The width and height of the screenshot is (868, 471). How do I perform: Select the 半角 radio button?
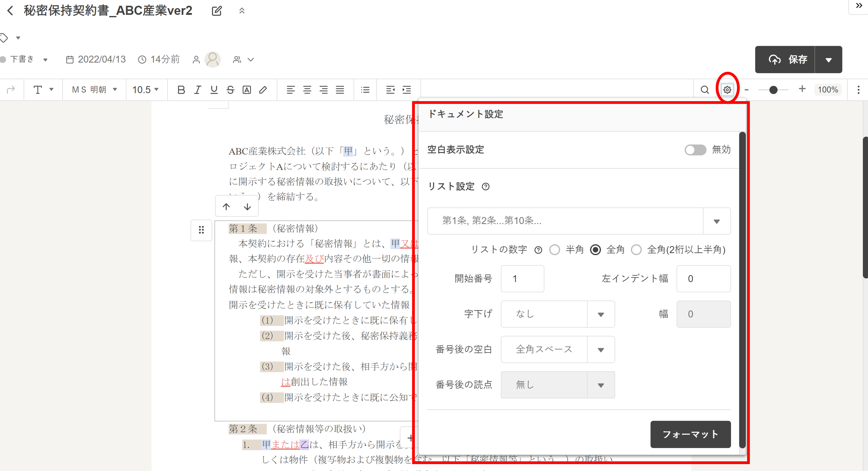555,250
